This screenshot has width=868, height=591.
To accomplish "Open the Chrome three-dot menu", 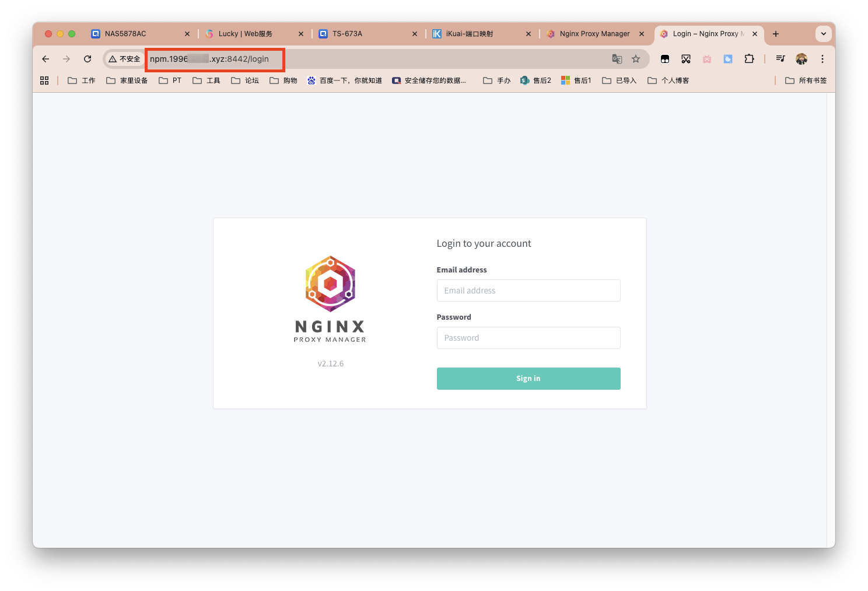I will [x=822, y=59].
